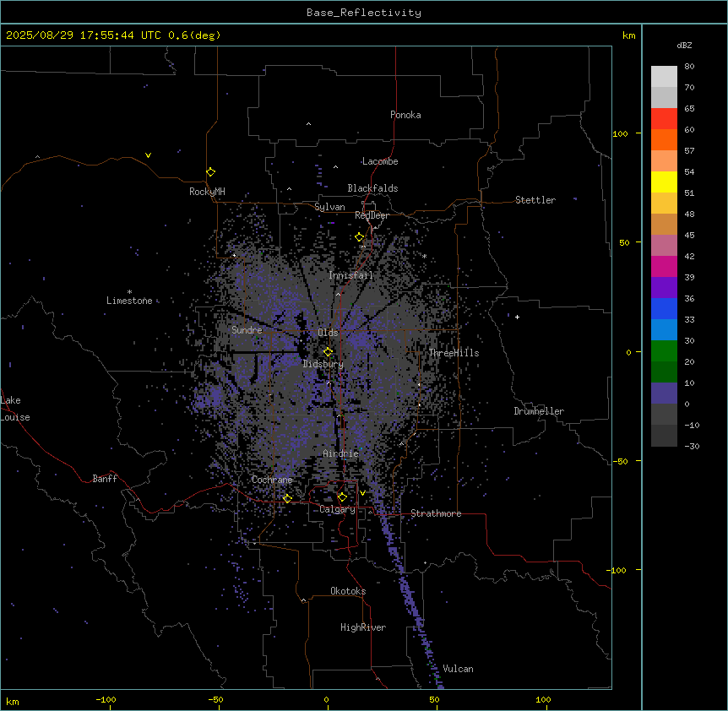728x711 pixels.
Task: Click the Strathmore town label
Action: click(x=436, y=513)
